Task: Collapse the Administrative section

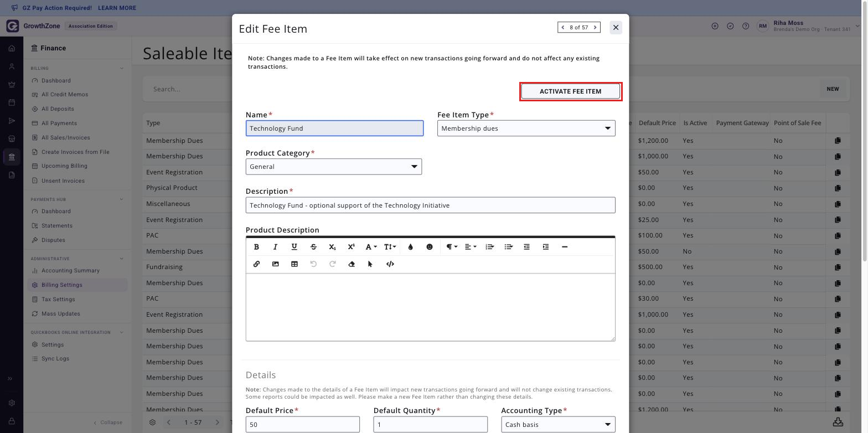Action: tap(122, 259)
